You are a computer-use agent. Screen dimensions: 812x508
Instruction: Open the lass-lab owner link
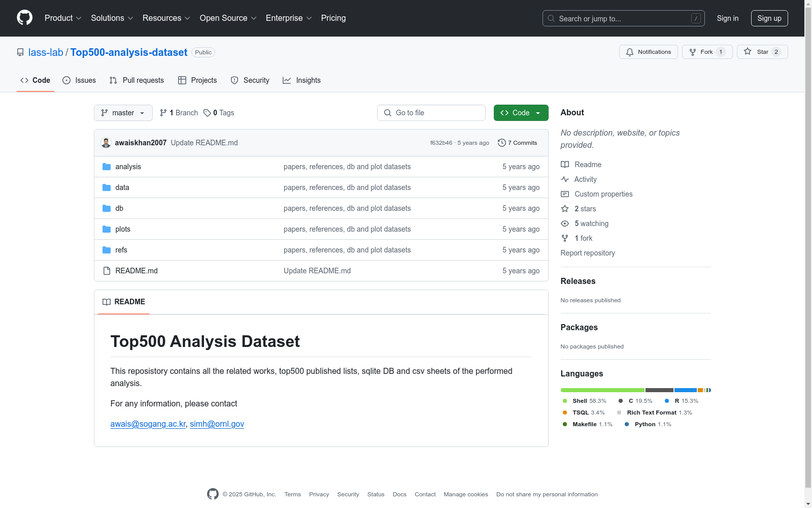tap(46, 52)
